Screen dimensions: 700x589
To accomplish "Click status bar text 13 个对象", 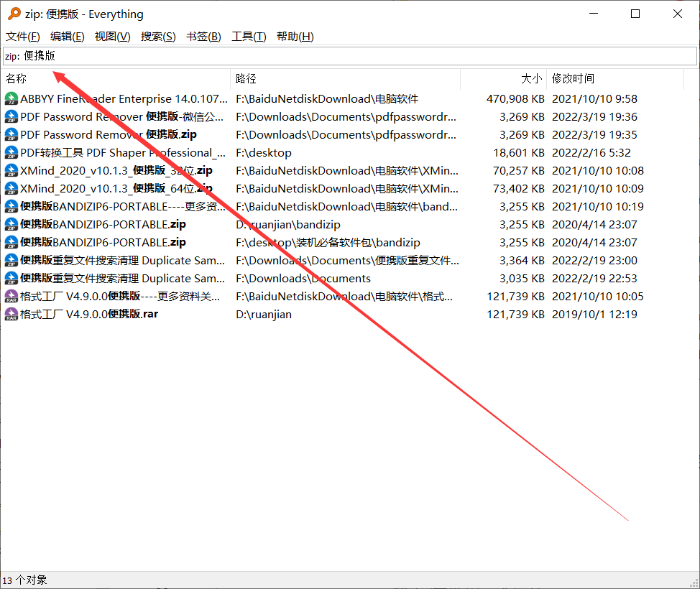I will click(x=24, y=580).
